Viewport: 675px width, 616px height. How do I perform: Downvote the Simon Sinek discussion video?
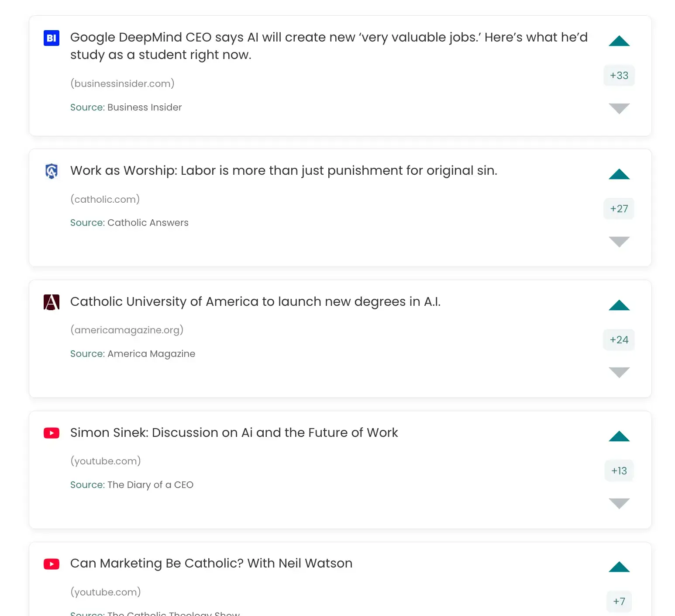click(619, 503)
